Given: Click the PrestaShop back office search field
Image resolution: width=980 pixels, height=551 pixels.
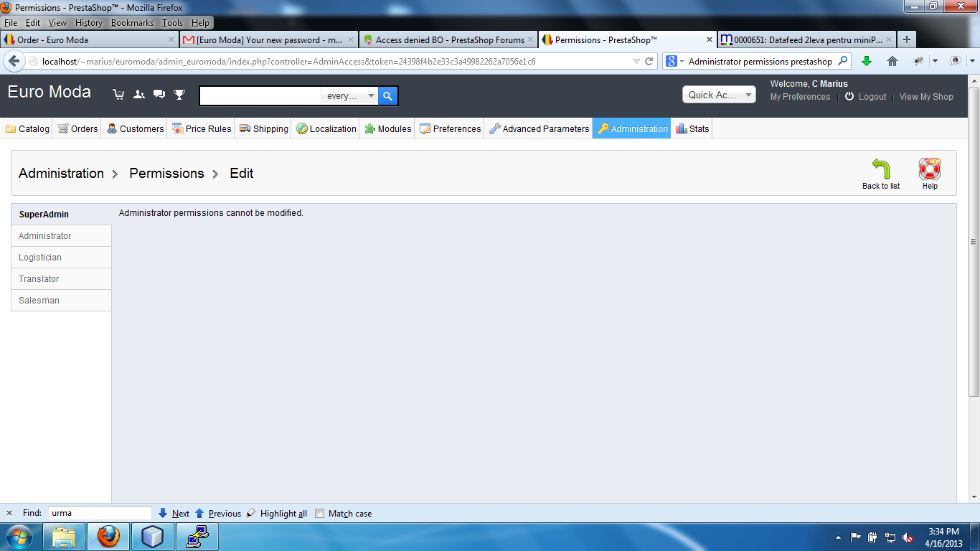Looking at the screenshot, I should 260,95.
